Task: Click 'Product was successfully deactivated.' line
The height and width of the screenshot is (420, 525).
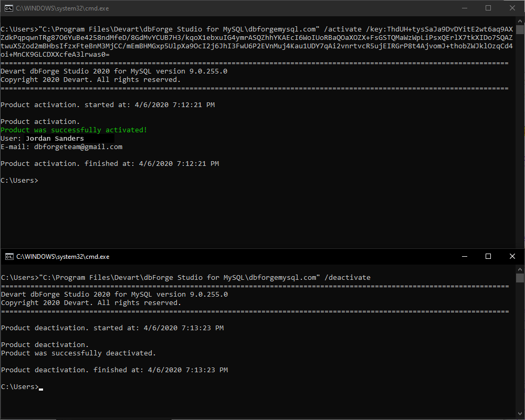Action: pos(78,353)
